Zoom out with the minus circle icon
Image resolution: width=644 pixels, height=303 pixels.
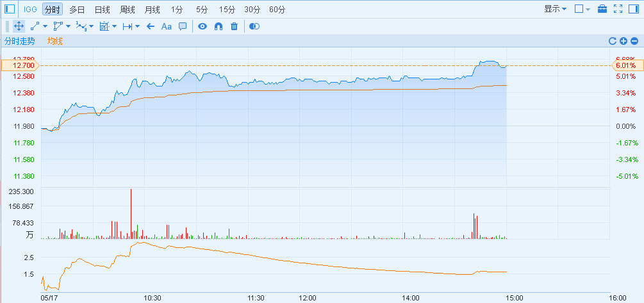[x=634, y=40]
